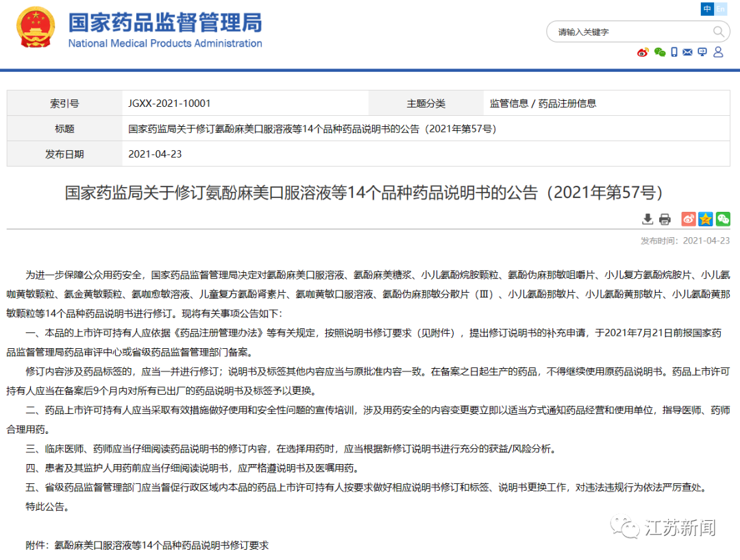Share via the green WeChat icon

point(722,219)
